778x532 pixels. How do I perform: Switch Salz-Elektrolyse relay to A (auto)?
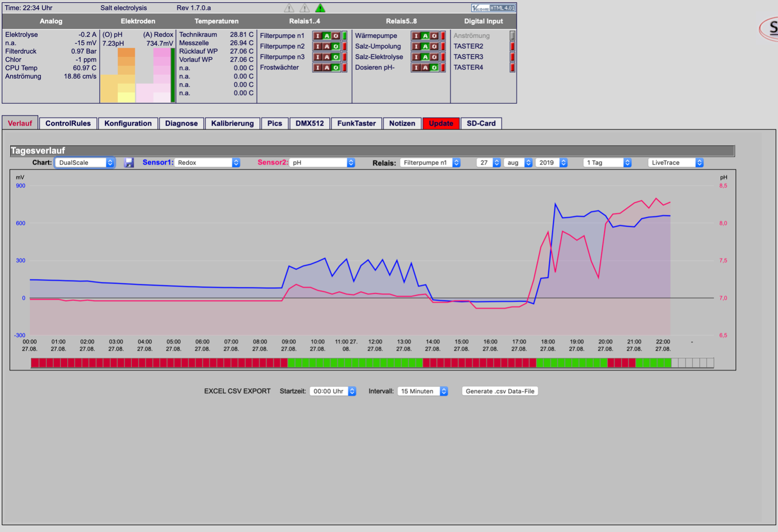pos(425,57)
